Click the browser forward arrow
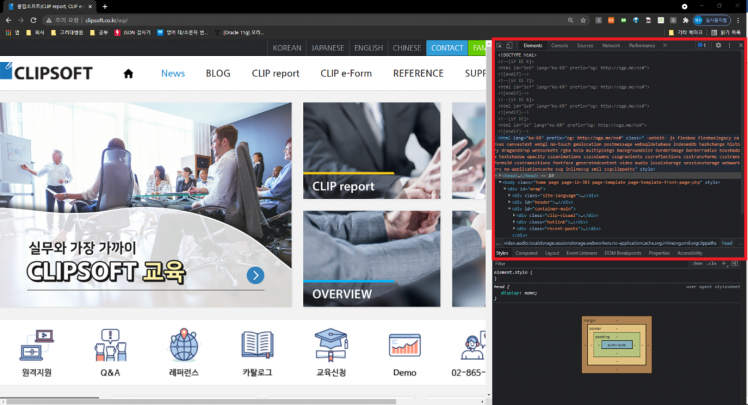This screenshot has width=748, height=405. click(21, 20)
